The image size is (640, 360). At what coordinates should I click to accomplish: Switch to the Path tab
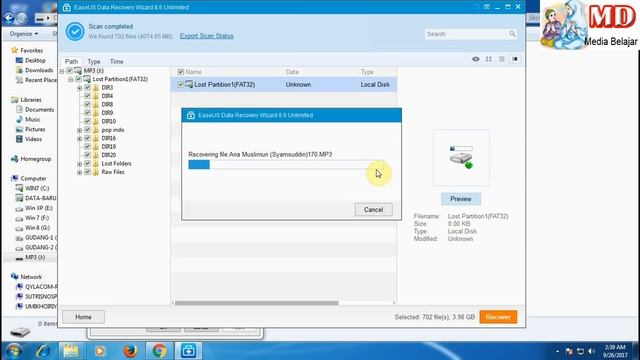[x=71, y=61]
